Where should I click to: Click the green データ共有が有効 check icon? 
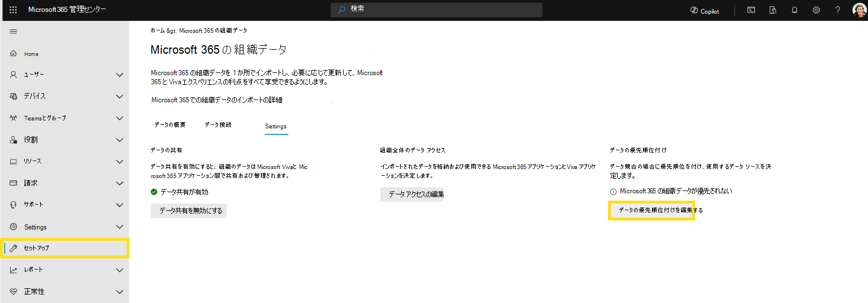click(x=154, y=192)
